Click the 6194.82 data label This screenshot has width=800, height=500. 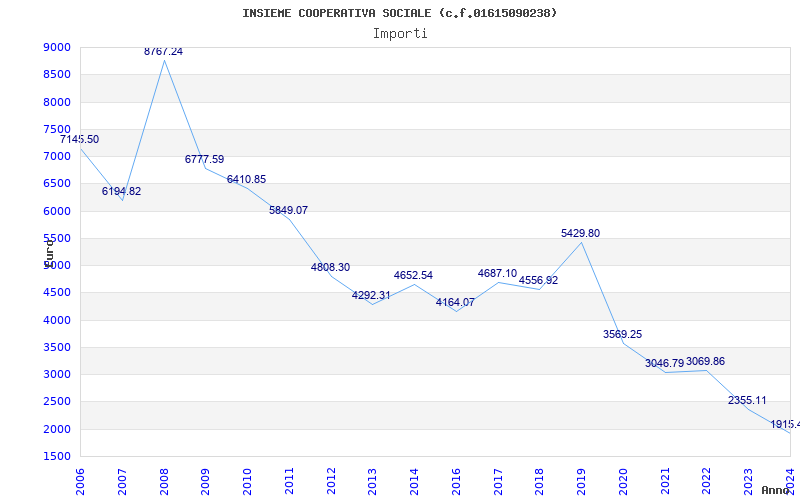pyautogui.click(x=121, y=192)
